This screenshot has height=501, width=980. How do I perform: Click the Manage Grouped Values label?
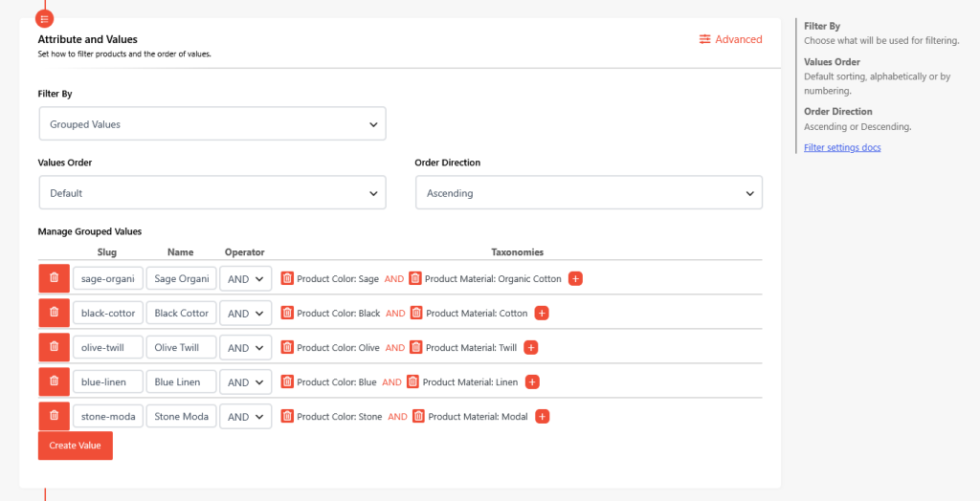[89, 231]
